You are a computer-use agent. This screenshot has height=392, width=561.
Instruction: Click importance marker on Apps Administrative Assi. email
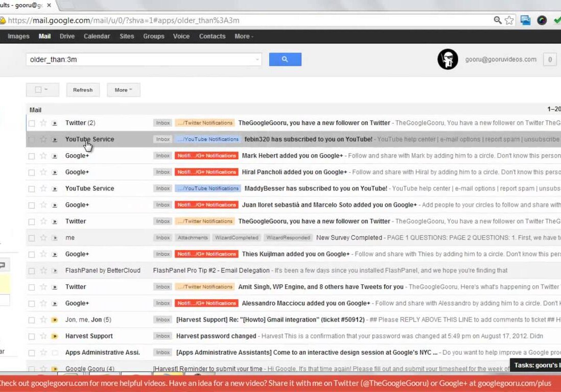click(x=55, y=353)
